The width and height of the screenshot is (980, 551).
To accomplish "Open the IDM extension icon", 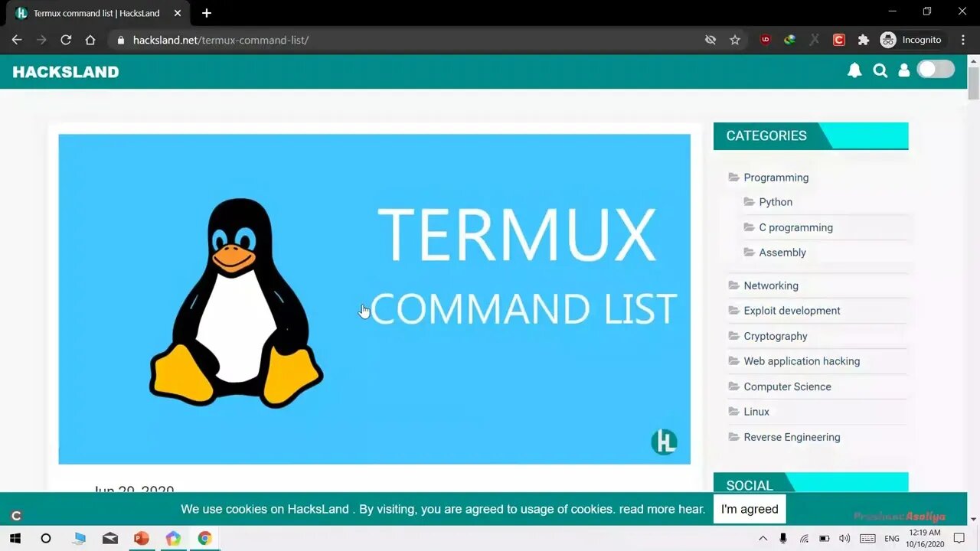I will 790,40.
